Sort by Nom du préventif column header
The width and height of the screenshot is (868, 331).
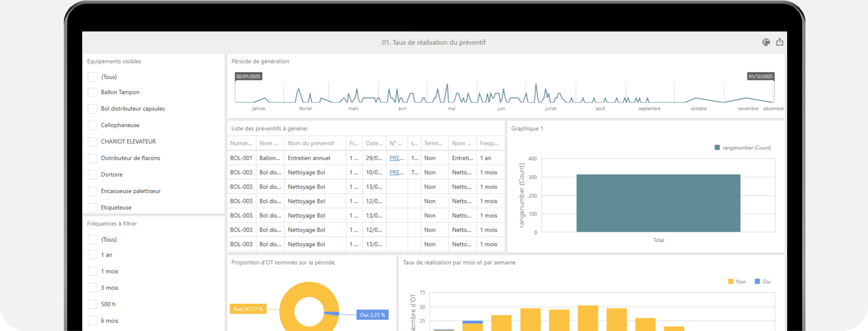pos(311,143)
